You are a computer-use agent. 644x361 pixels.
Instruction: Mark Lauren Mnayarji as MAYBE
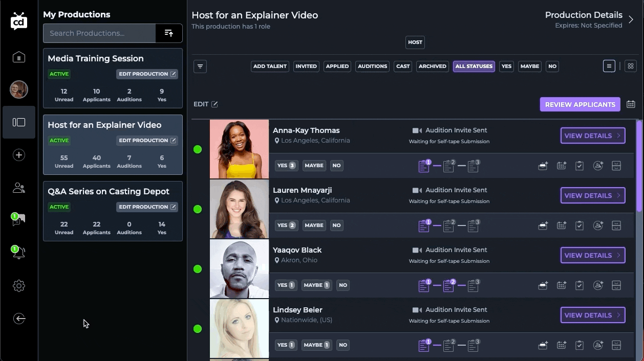(x=314, y=225)
